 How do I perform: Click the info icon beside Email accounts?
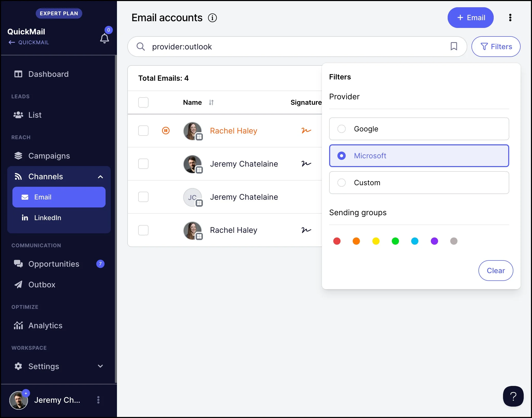212,18
